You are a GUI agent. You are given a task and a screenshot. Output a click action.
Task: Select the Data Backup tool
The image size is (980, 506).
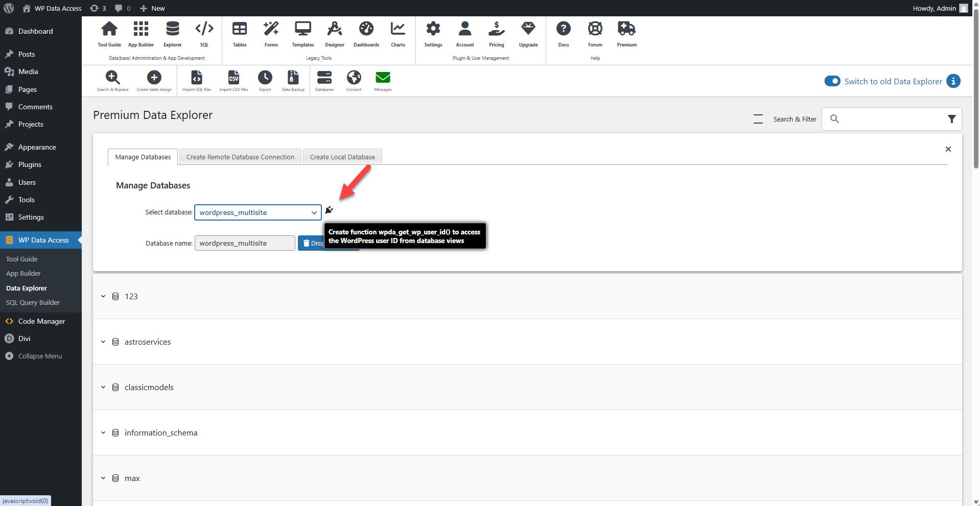coord(292,79)
